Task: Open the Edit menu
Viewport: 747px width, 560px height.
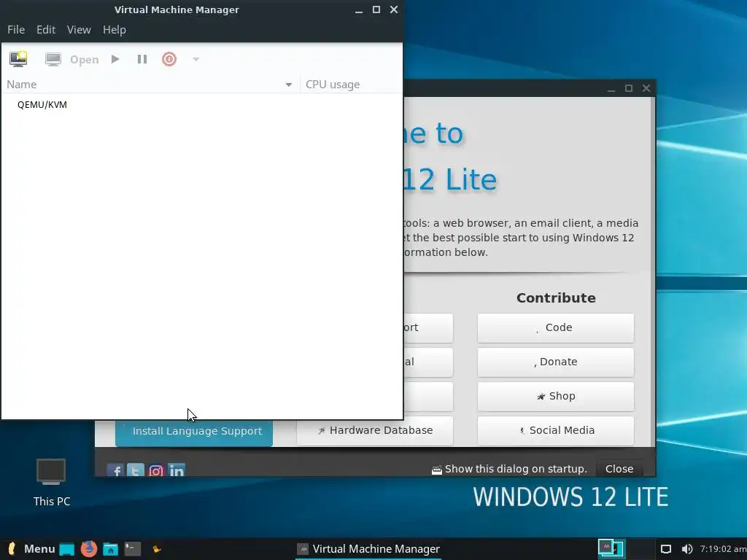Action: [x=46, y=29]
